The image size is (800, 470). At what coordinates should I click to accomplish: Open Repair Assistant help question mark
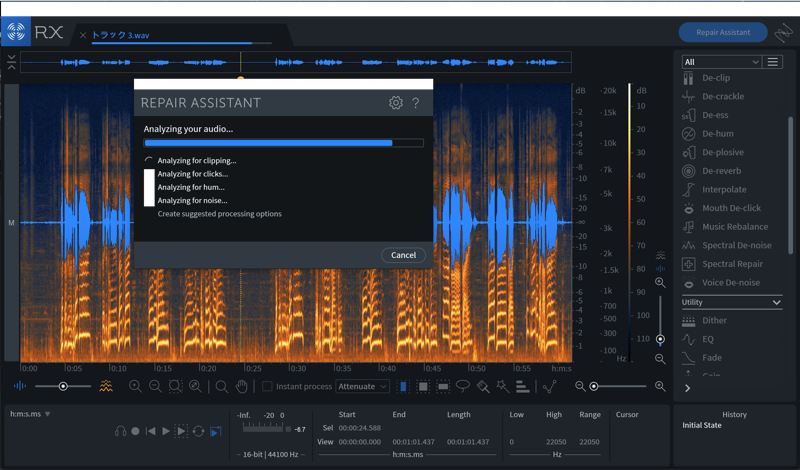pos(416,103)
